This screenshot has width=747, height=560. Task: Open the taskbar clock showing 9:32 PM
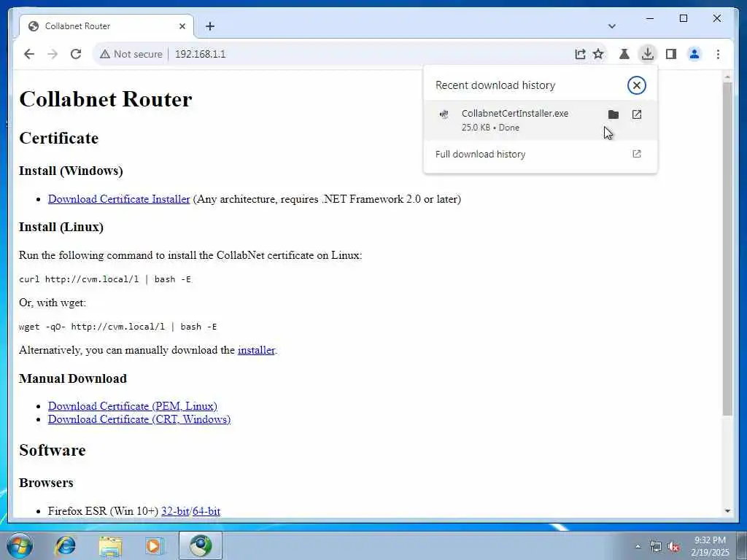click(x=710, y=546)
